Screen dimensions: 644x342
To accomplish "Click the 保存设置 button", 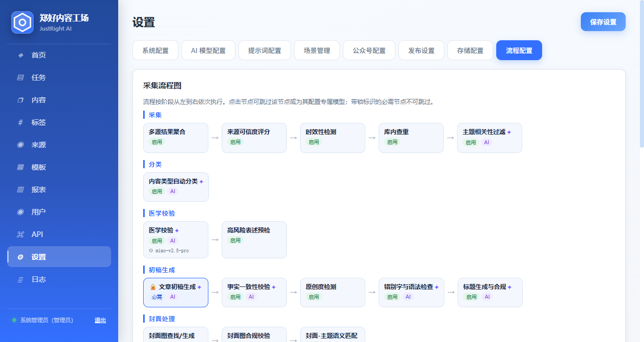I will [x=603, y=22].
